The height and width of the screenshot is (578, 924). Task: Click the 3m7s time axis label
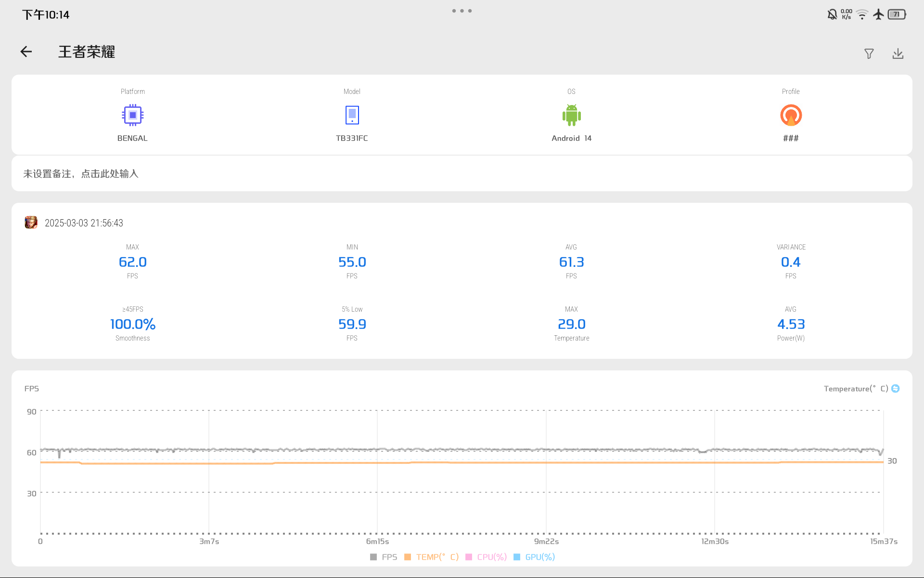(209, 541)
